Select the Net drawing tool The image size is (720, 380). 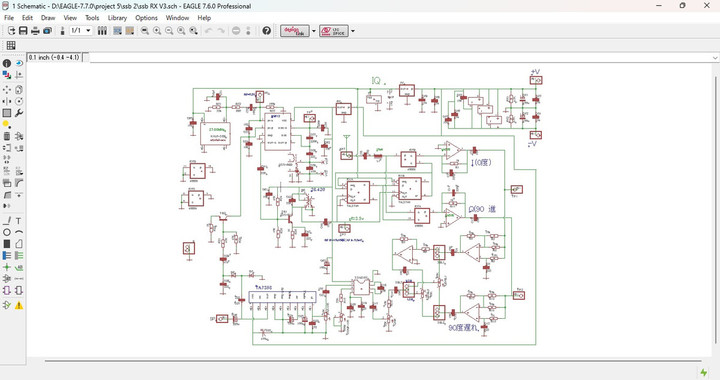19,255
